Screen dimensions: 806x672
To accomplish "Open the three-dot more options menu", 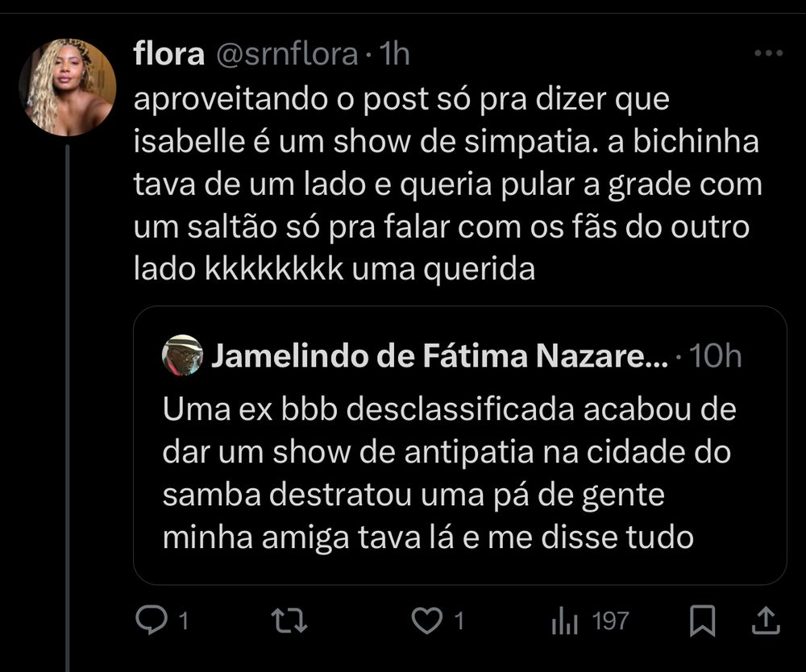I will (x=767, y=54).
